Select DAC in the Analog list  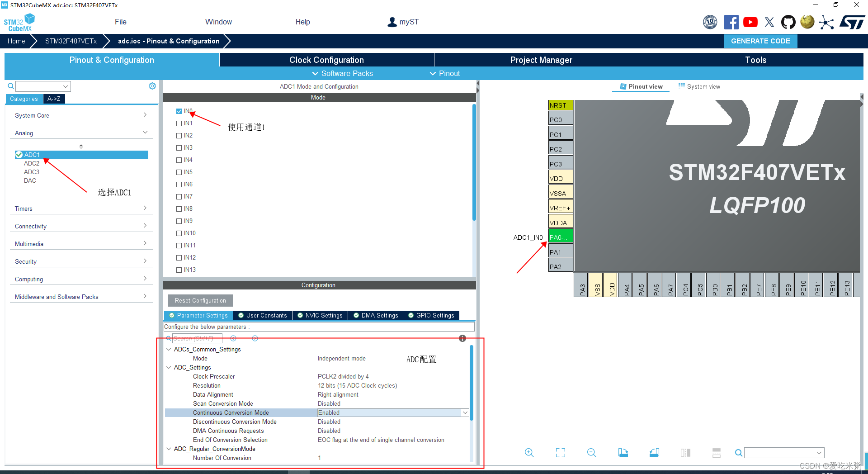point(30,180)
